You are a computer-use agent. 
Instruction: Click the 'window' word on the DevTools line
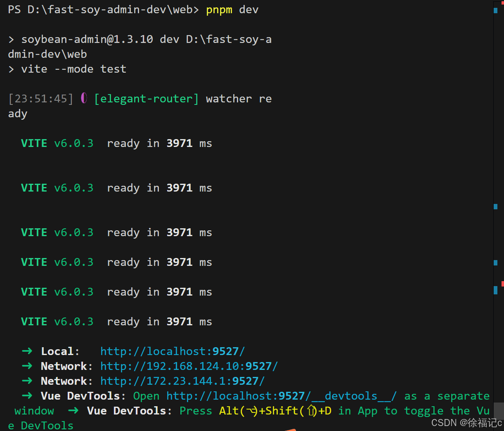coord(34,411)
